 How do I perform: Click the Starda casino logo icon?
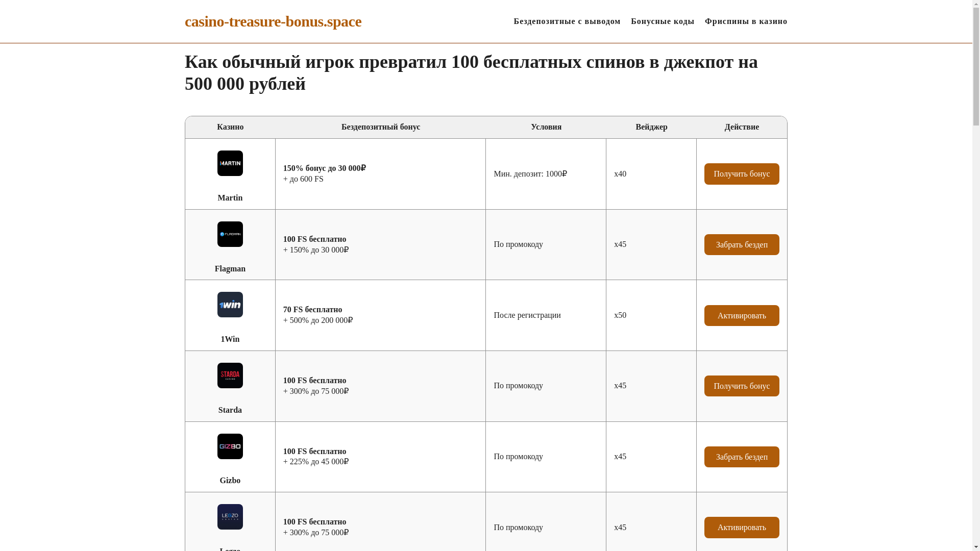click(x=230, y=375)
